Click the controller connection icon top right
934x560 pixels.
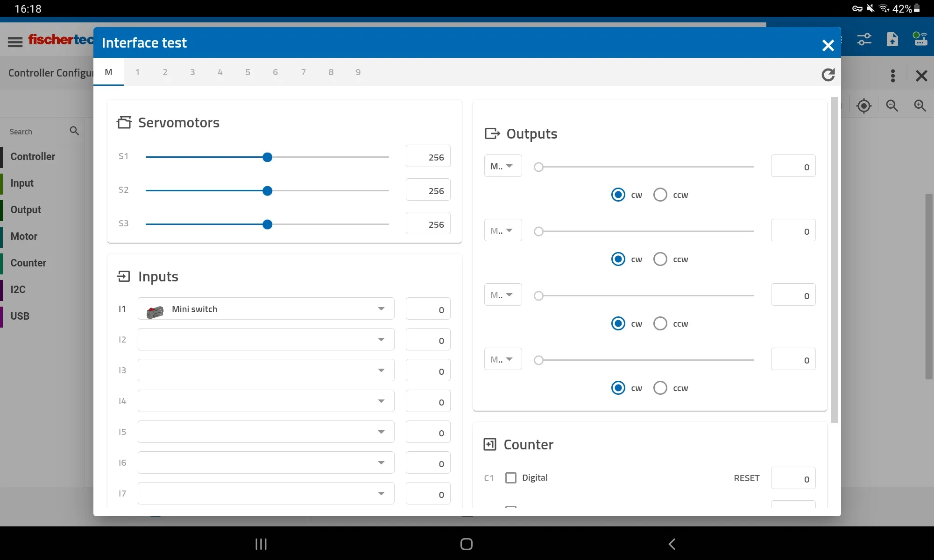tap(920, 40)
